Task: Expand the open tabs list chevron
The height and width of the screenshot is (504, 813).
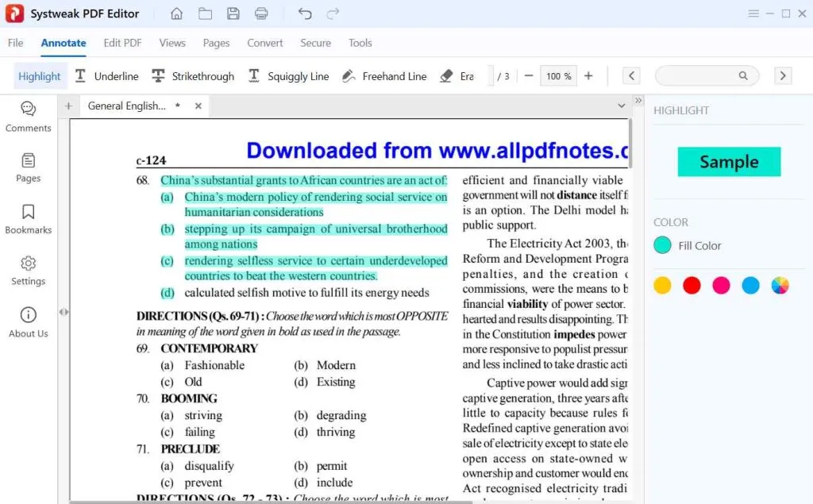Action: point(621,106)
